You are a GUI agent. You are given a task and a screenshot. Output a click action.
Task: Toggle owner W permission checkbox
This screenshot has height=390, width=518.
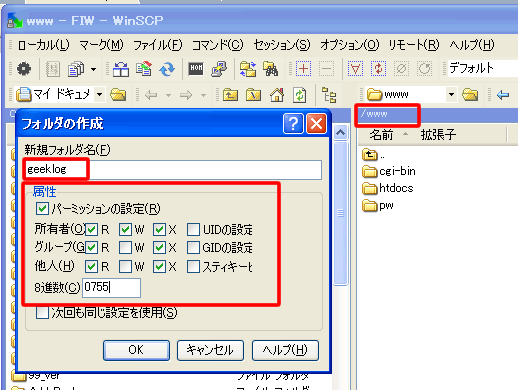click(x=125, y=229)
